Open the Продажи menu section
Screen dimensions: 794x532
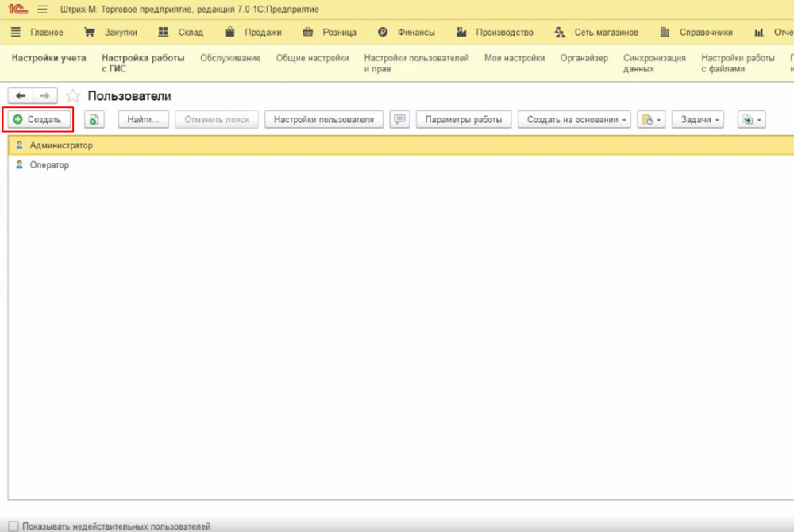[253, 33]
